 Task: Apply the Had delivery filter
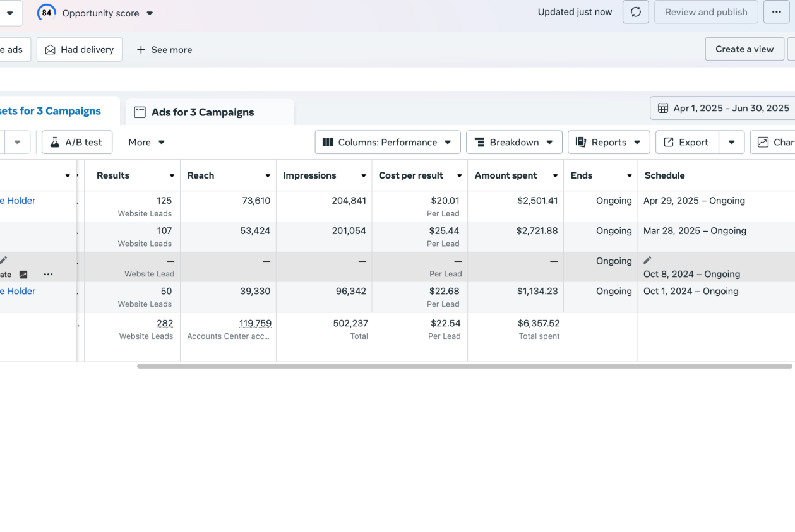(80, 50)
